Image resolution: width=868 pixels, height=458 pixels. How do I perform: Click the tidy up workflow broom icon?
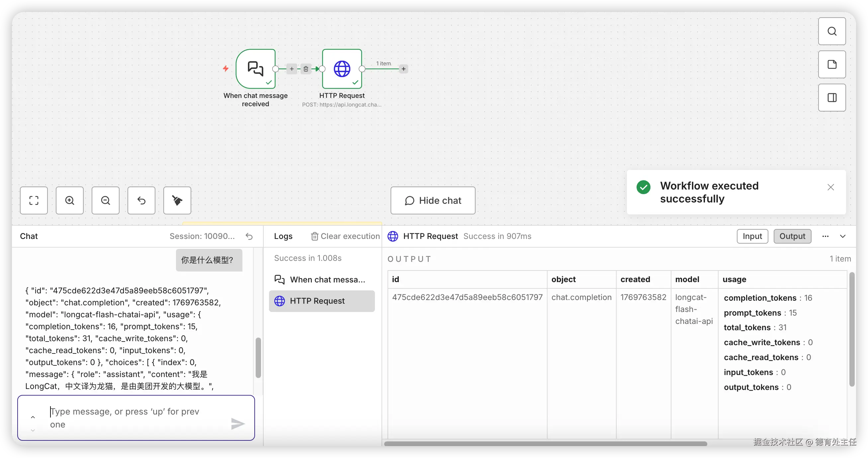point(177,200)
